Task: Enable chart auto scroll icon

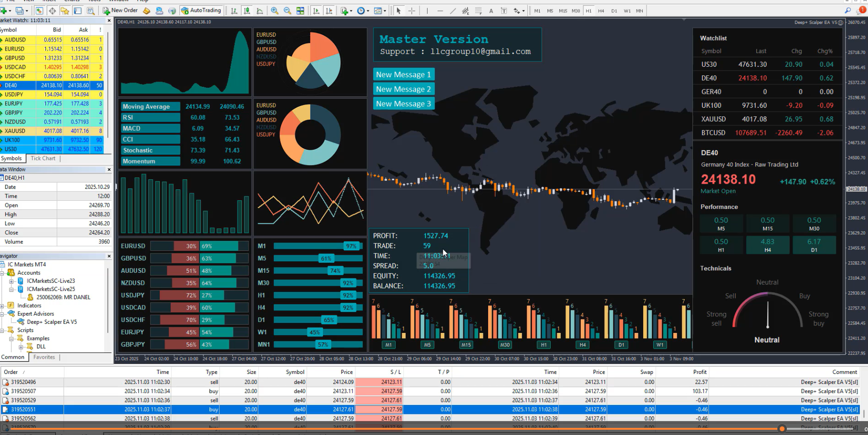Action: click(316, 10)
